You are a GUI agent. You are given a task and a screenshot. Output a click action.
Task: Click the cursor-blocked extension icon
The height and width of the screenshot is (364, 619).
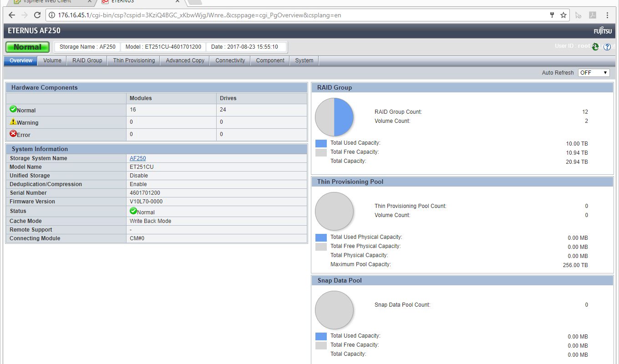coord(578,15)
